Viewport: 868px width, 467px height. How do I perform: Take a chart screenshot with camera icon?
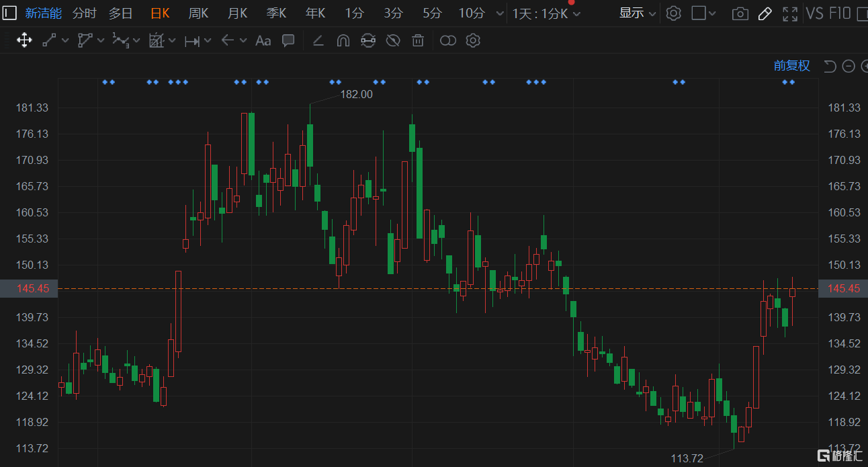[740, 13]
